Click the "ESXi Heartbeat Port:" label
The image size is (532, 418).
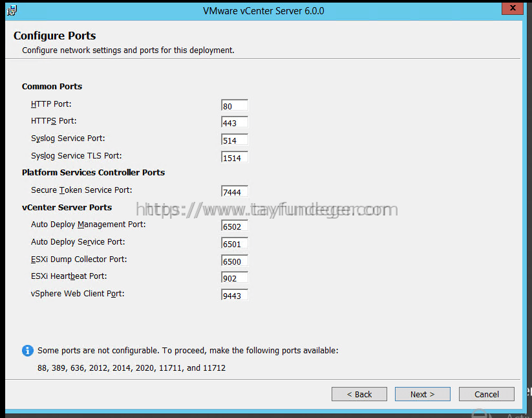click(x=69, y=276)
